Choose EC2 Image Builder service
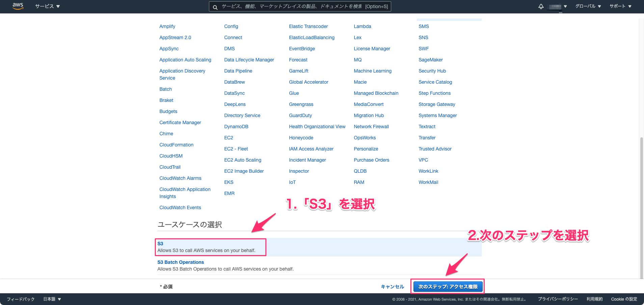The height and width of the screenshot is (305, 644). (244, 171)
